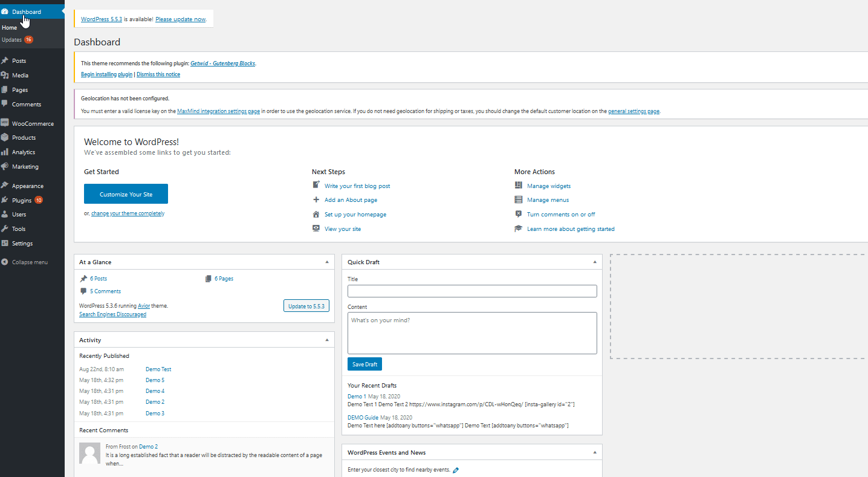Click the graduation cap icon beside Learn more

[x=519, y=229]
